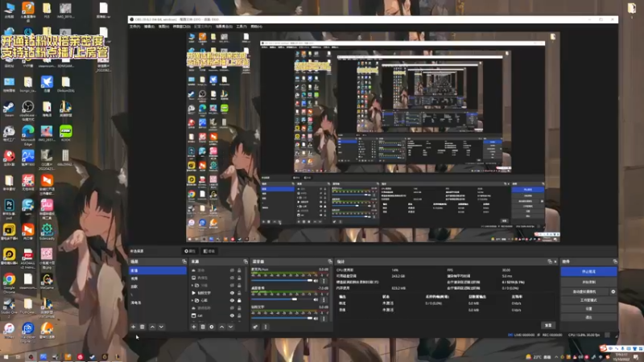Open the three-dot options menu of the Desktop Audio track
This screenshot has width=644, height=362.
(x=324, y=299)
